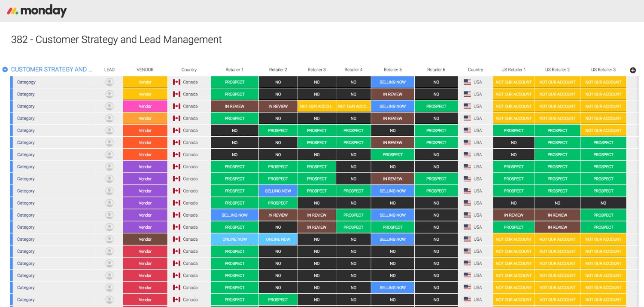Screen dimensions: 644x307
Task: Click the Canada flag in the Categogy row
Action: [x=176, y=82]
